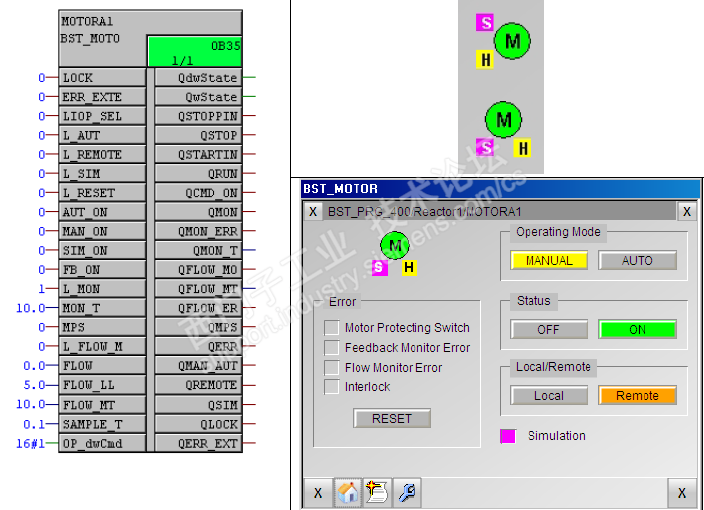Click the X left of the faceplate path bar
Image resolution: width=704 pixels, height=510 pixels.
coord(313,211)
